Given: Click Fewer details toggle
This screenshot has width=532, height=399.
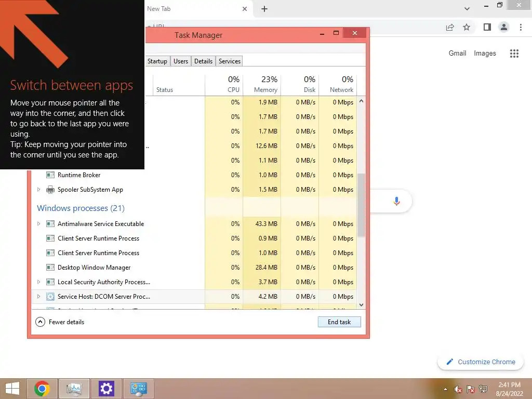Looking at the screenshot, I should 60,322.
